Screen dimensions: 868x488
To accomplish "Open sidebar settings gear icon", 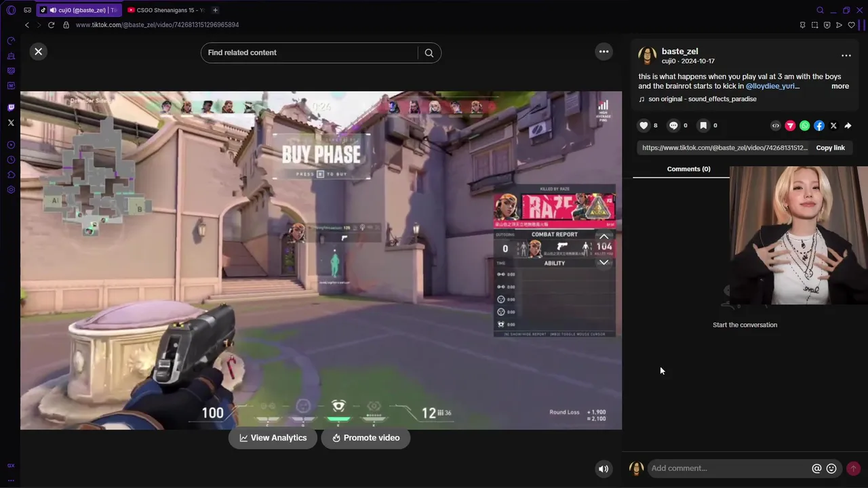I will (x=11, y=190).
